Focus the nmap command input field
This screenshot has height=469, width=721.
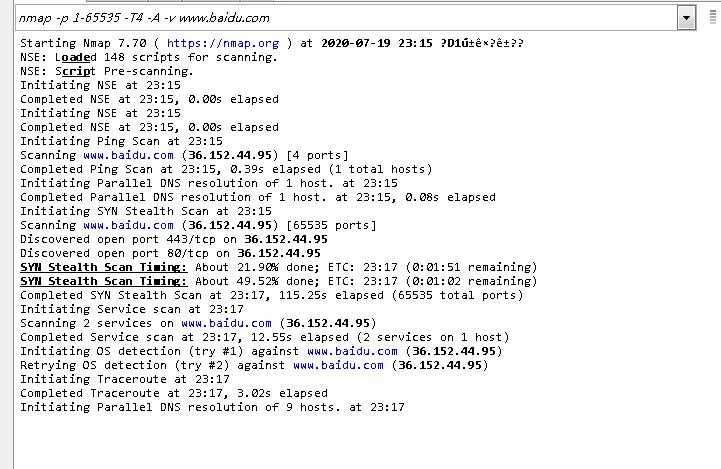pos(346,18)
